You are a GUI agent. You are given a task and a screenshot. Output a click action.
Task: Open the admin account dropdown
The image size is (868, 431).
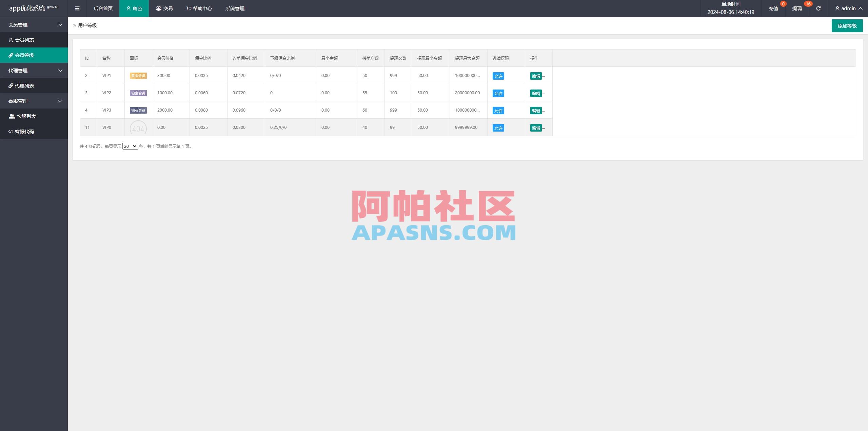pos(848,8)
